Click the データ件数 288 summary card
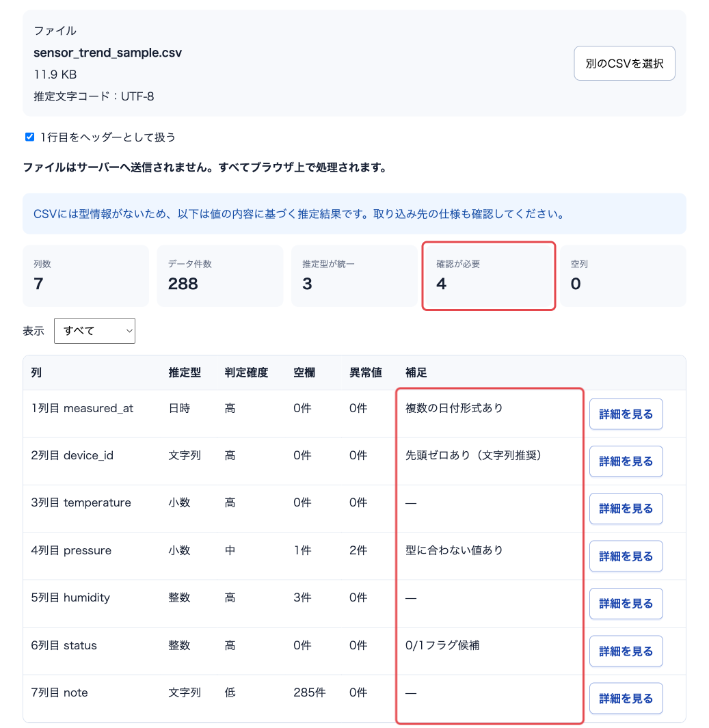This screenshot has width=709, height=728. pyautogui.click(x=220, y=275)
